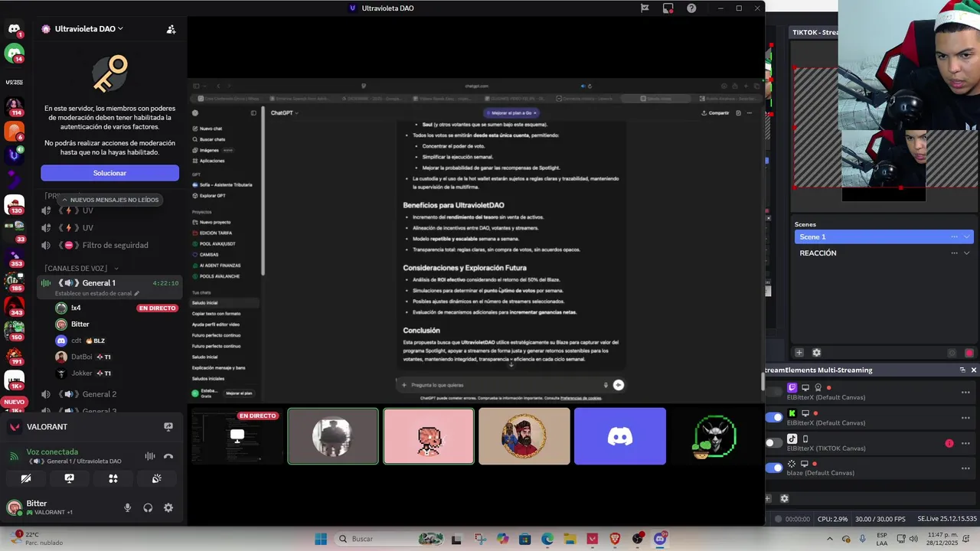Select the green-ring goat avatar tile
The height and width of the screenshot is (551, 980).
point(715,436)
